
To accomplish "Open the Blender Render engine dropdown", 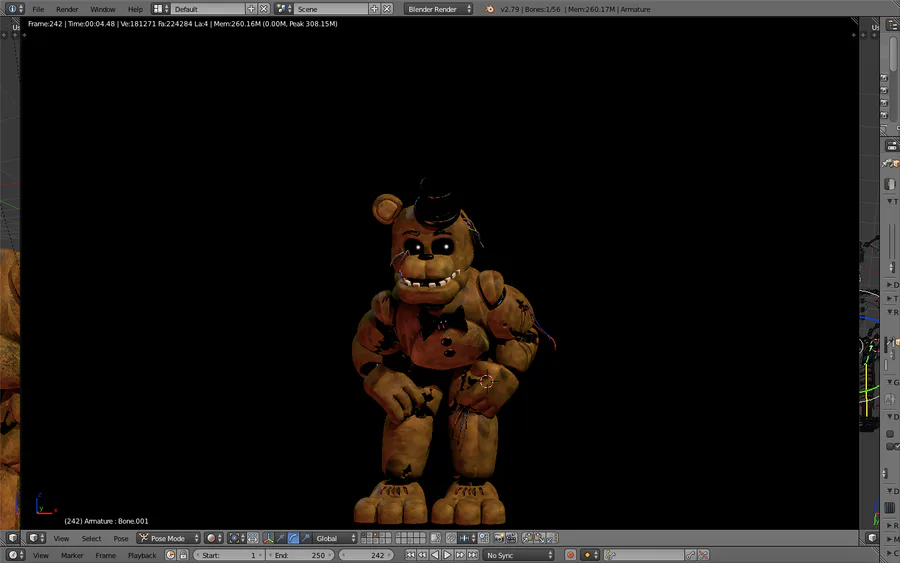I will coord(439,9).
